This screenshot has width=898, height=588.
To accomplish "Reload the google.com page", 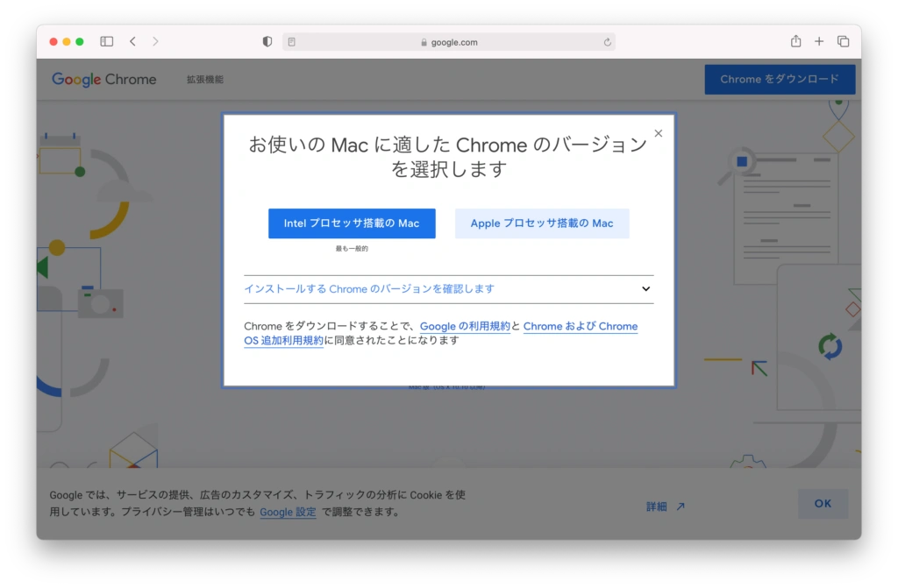I will coord(607,42).
